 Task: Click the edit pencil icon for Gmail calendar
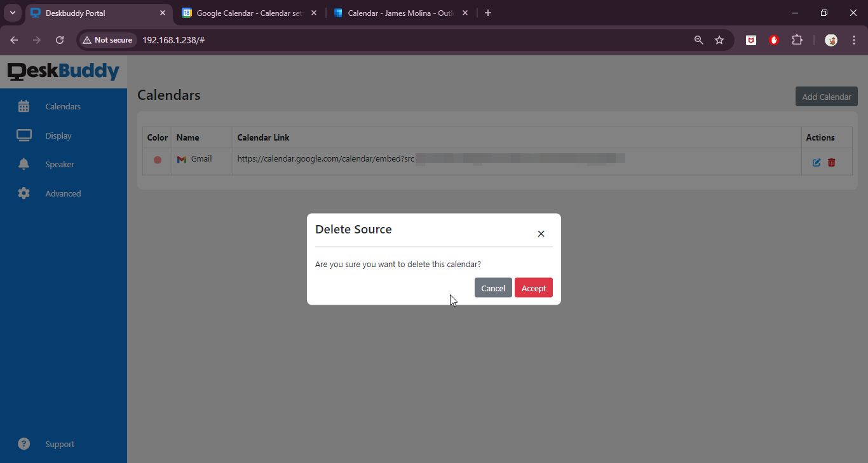[x=817, y=163]
